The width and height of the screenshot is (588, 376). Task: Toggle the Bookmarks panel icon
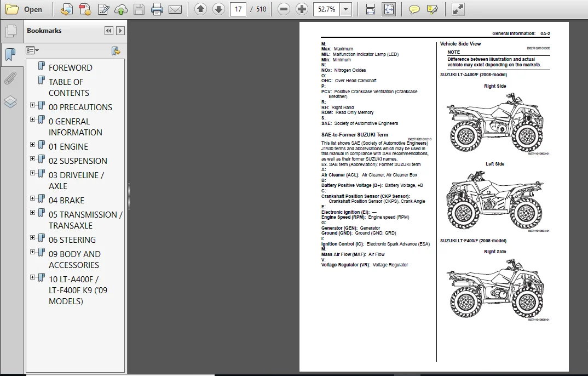click(x=10, y=54)
